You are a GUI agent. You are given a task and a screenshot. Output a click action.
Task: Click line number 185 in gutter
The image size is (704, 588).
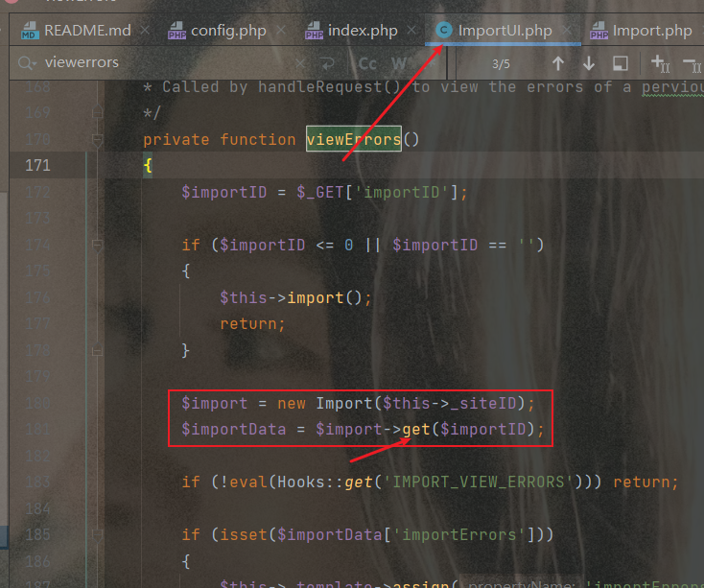coord(37,534)
